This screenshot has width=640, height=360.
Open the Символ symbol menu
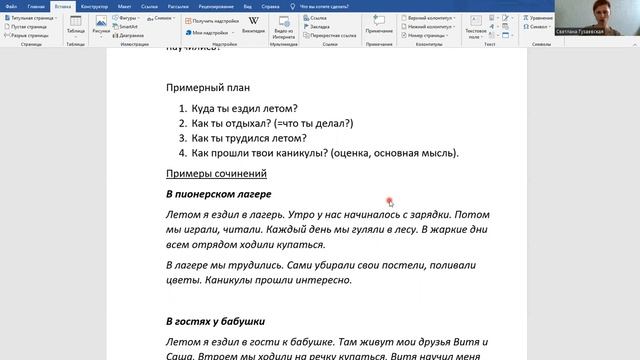[537, 27]
